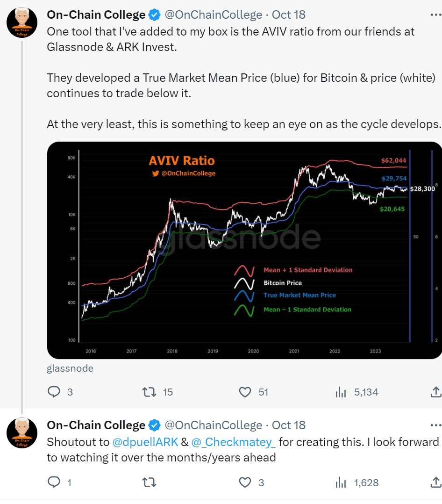This screenshot has width=442, height=504.
Task: Click On-Chain College avatar on second tweet
Action: click(x=22, y=433)
